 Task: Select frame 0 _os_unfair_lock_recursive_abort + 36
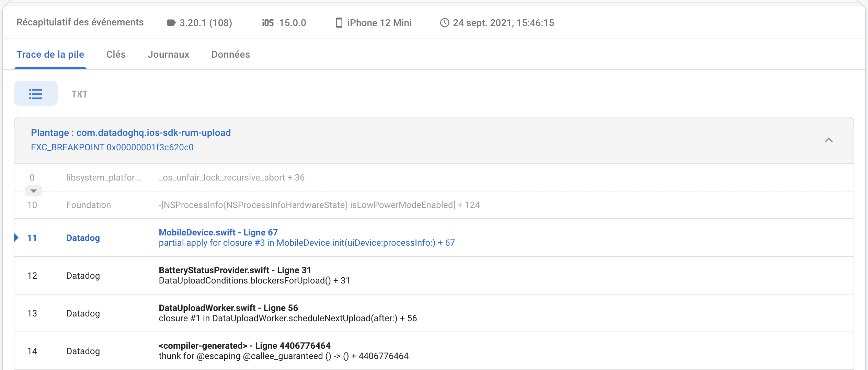[x=232, y=177]
